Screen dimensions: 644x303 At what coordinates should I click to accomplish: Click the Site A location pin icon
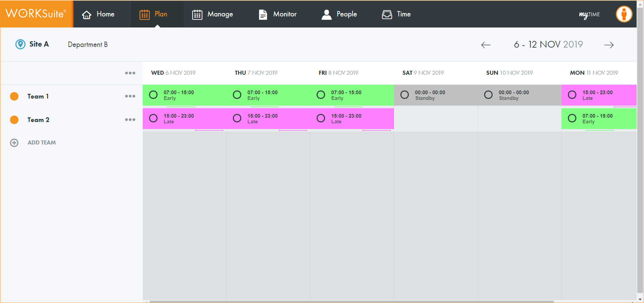click(20, 44)
